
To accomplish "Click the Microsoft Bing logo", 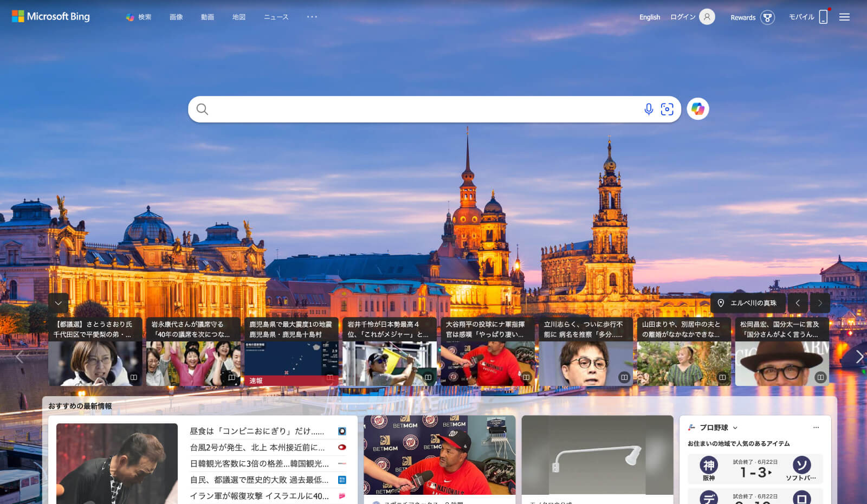I will point(51,17).
